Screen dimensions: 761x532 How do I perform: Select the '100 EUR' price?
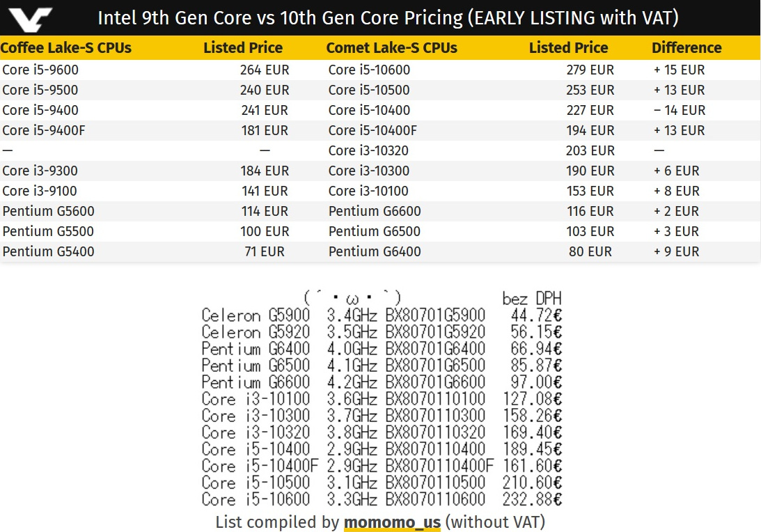click(x=265, y=232)
